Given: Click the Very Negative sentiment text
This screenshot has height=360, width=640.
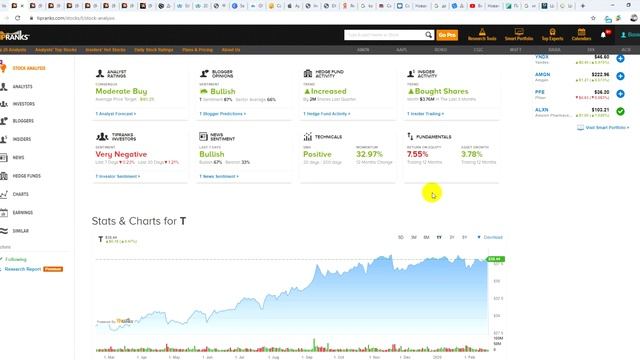Looking at the screenshot, I should click(x=121, y=154).
